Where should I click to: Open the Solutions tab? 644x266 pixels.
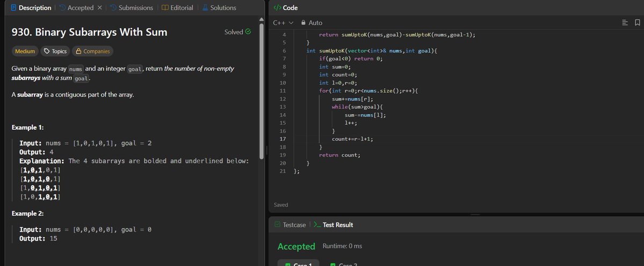point(219,8)
